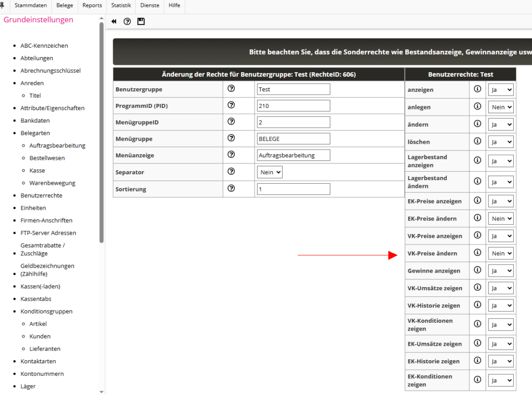Click the ProgrammID (PID) input field
Screen dimensions: 532x395
click(294, 106)
